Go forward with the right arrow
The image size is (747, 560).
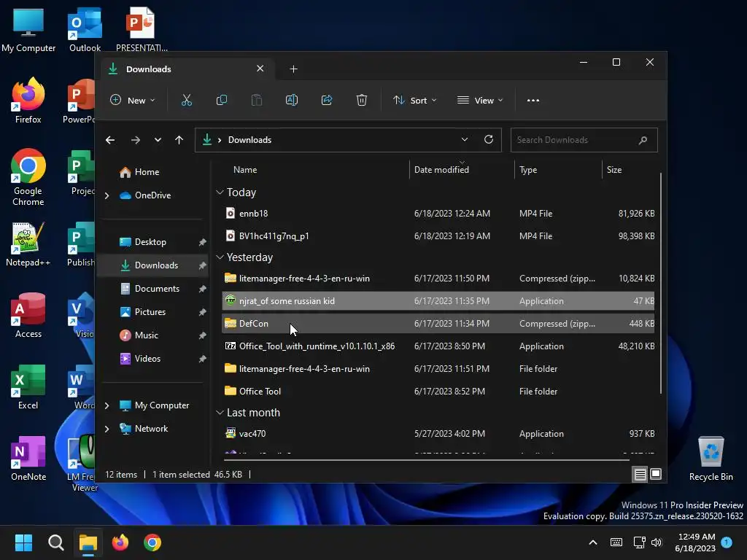coord(135,140)
